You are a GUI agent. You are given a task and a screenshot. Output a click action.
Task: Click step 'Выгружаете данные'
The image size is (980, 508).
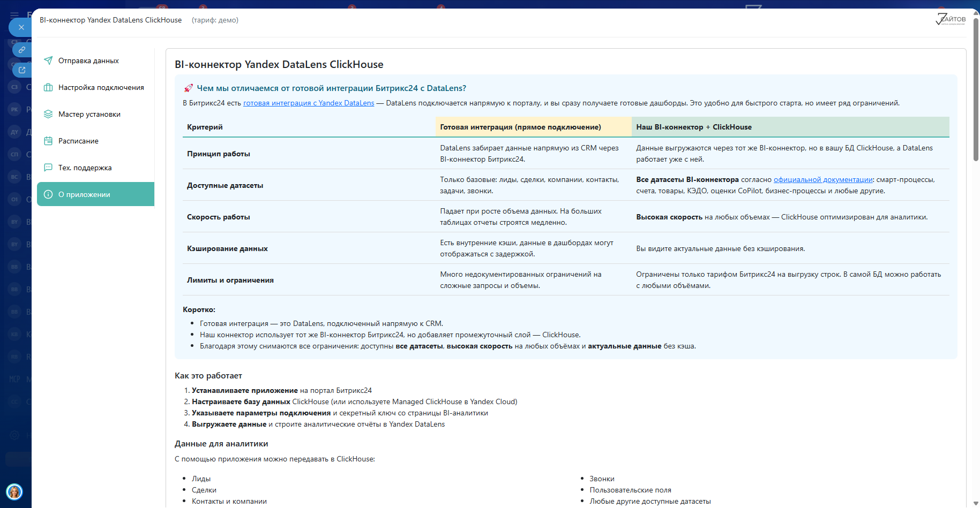coord(318,424)
